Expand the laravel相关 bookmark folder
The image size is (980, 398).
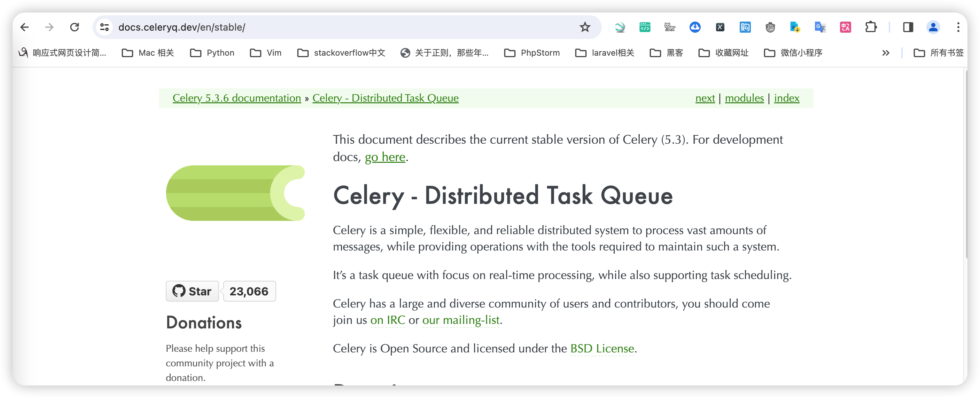coord(605,53)
